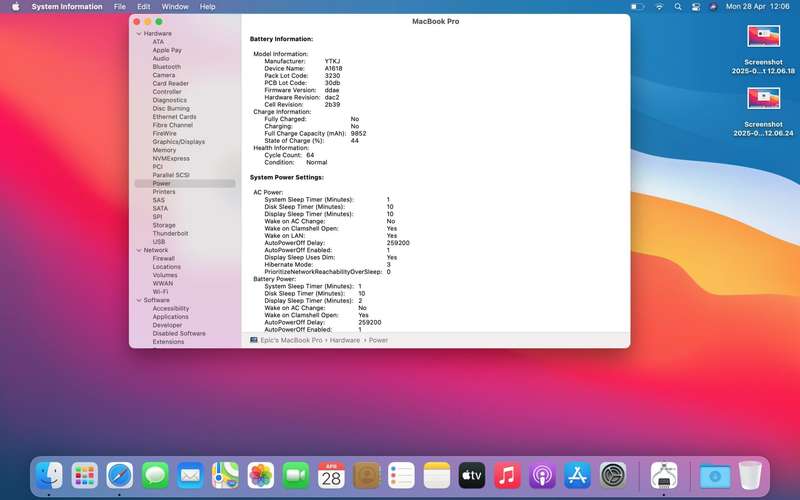Viewport: 800px width, 500px height.
Task: Select Bluetooth in Hardware list
Action: pyautogui.click(x=166, y=67)
